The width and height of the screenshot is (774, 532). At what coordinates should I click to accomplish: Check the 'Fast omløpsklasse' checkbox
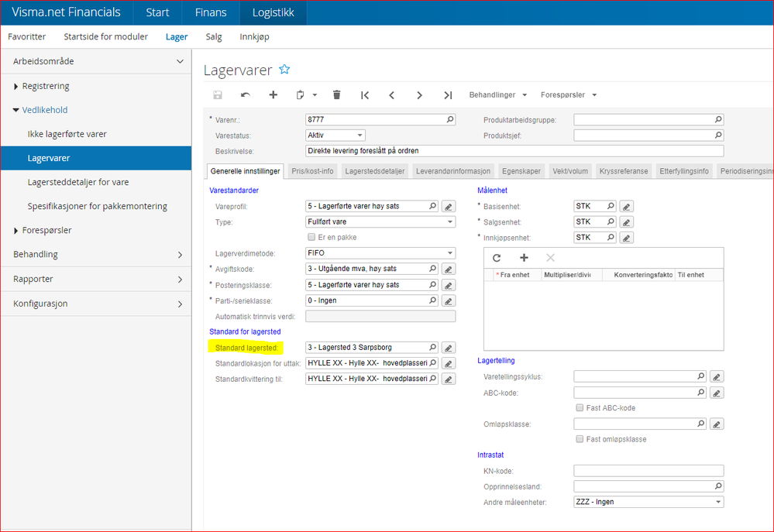pyautogui.click(x=580, y=439)
